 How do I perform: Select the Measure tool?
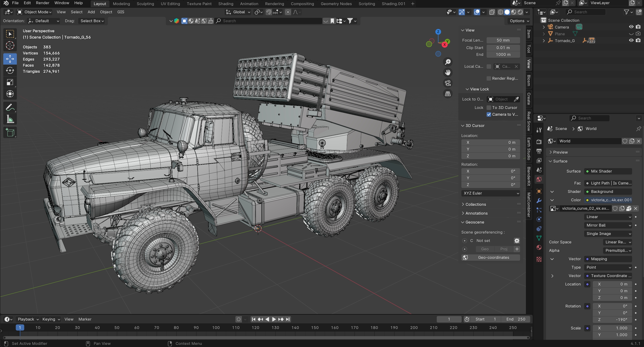[x=10, y=119]
